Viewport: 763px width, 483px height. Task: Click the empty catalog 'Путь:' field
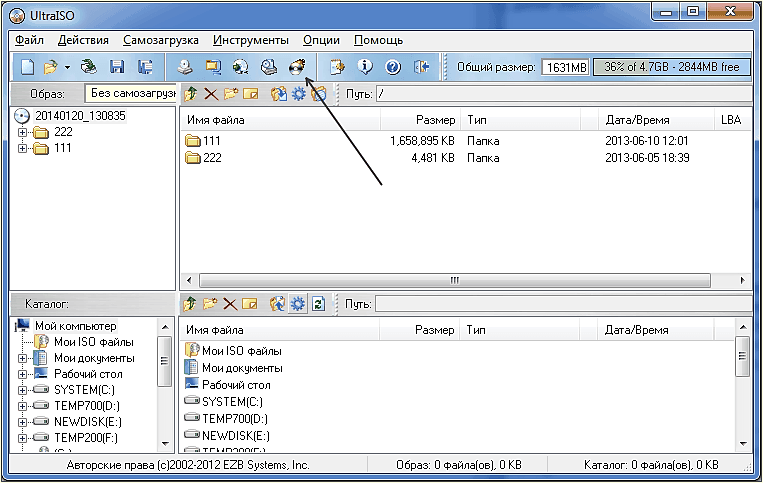pos(564,304)
